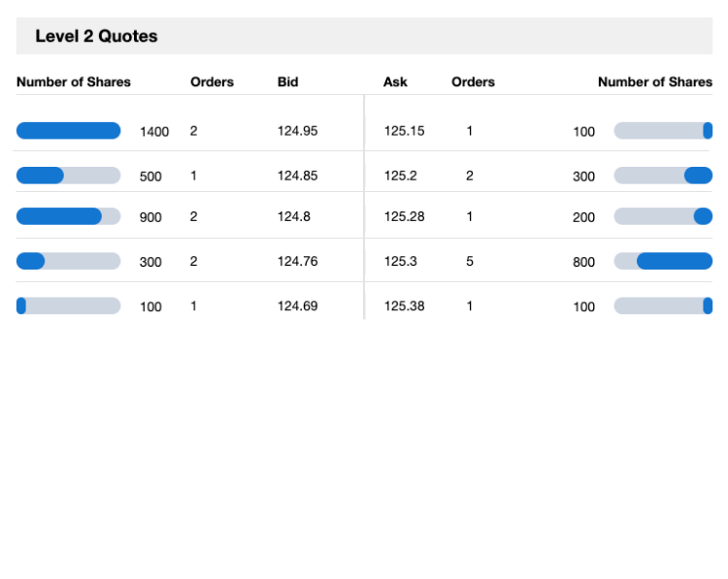Click the Level 2 Quotes title

click(x=96, y=36)
